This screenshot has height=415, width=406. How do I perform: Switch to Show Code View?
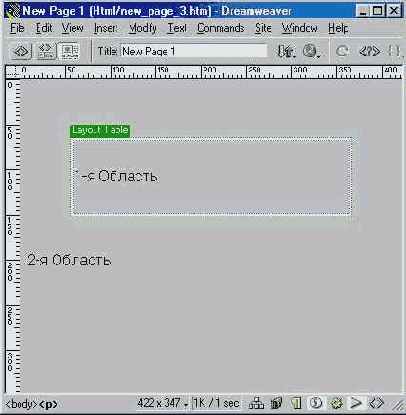pos(22,51)
